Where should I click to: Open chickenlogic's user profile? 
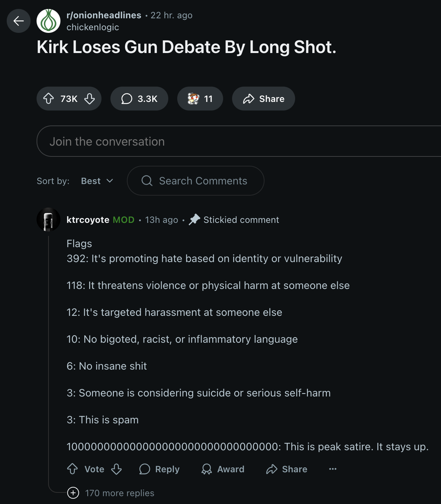click(93, 27)
